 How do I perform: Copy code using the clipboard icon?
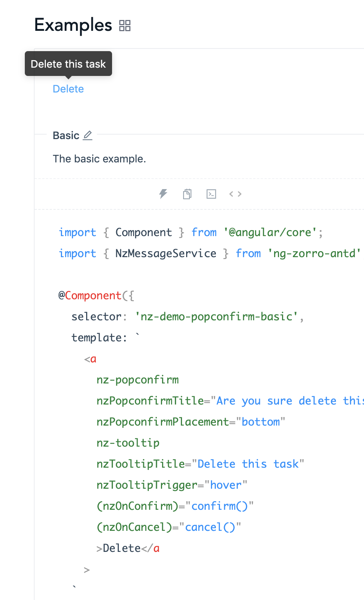click(x=187, y=194)
